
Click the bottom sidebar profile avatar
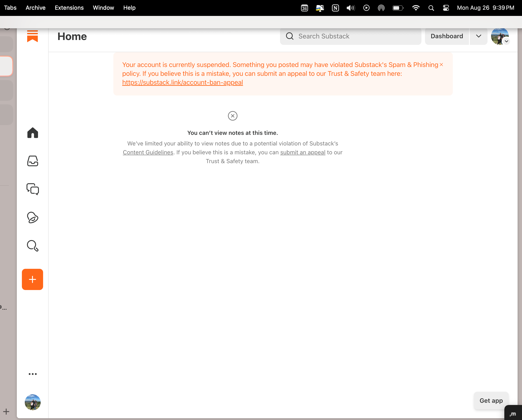[x=33, y=402]
